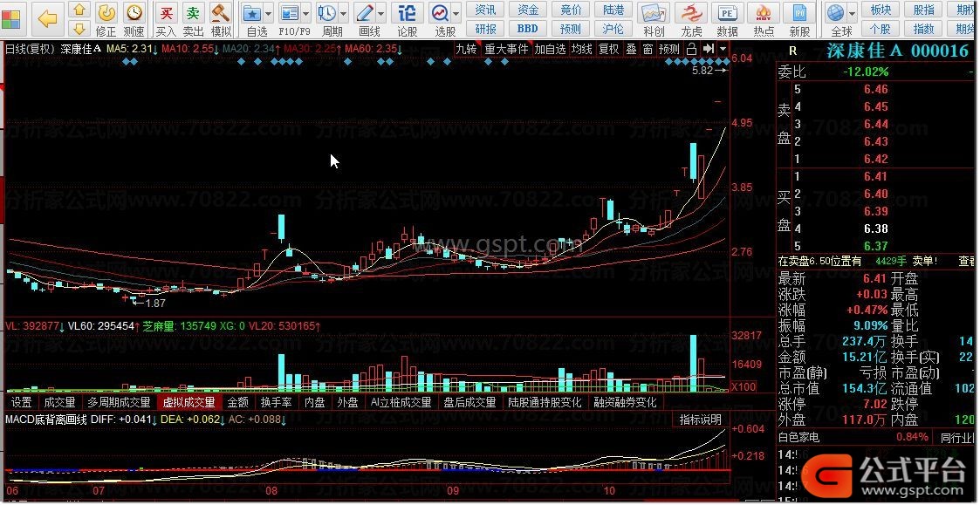Click the 选股 stock screener icon

point(441,12)
